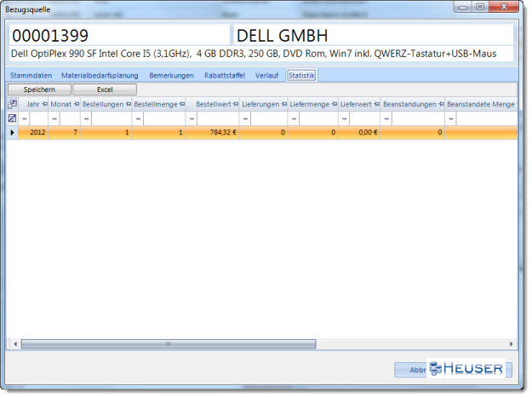The height and width of the screenshot is (398, 532).
Task: Open Lieferwert filter operator dropdown
Action: tap(345, 118)
